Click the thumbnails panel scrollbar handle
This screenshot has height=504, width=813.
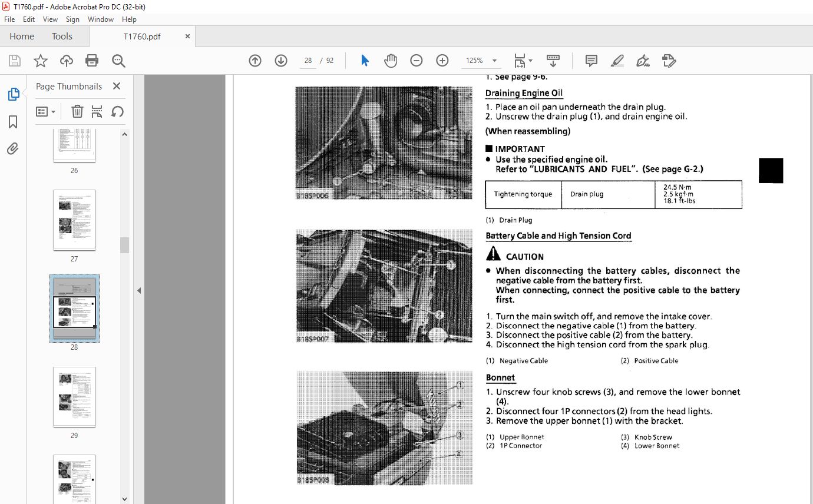[124, 245]
